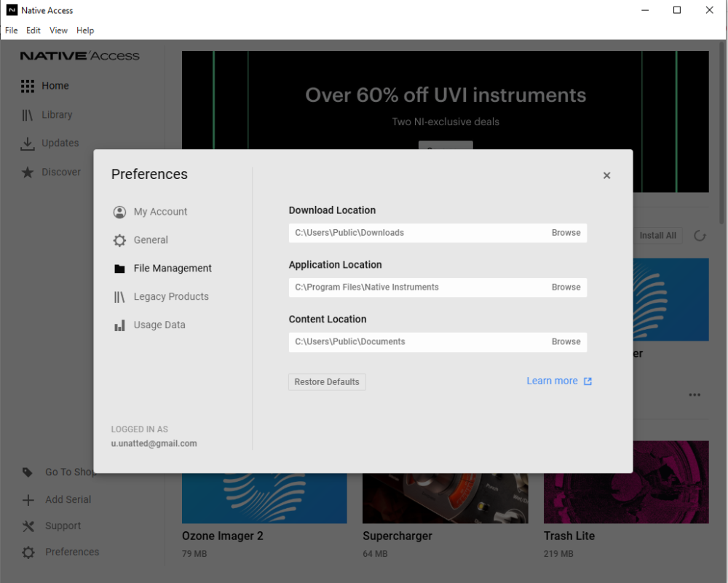
Task: Click the Native Access title bar app icon
Action: pos(12,10)
